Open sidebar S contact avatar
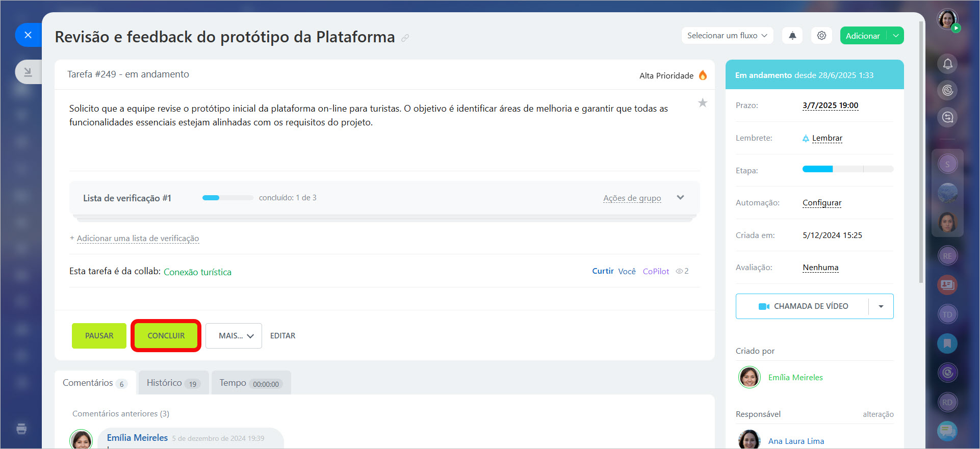This screenshot has width=980, height=449. (947, 164)
